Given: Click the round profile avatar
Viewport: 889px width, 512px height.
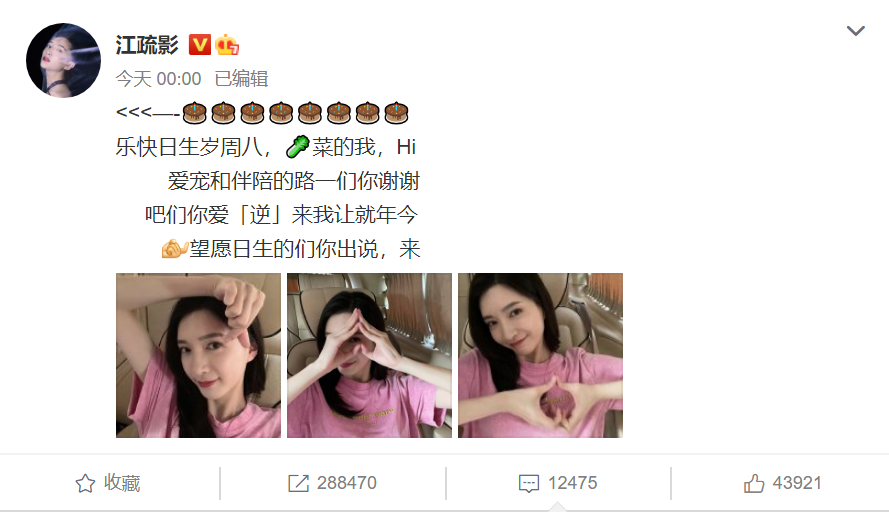Looking at the screenshot, I should [64, 60].
